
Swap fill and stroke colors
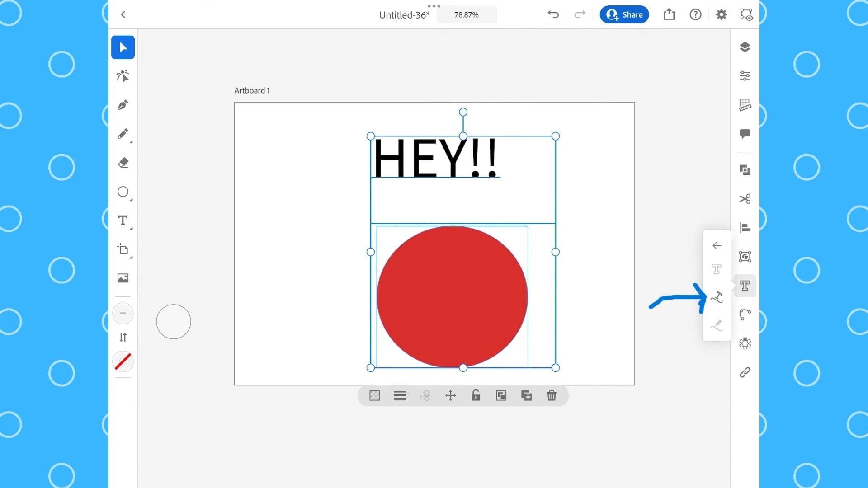[x=123, y=337]
